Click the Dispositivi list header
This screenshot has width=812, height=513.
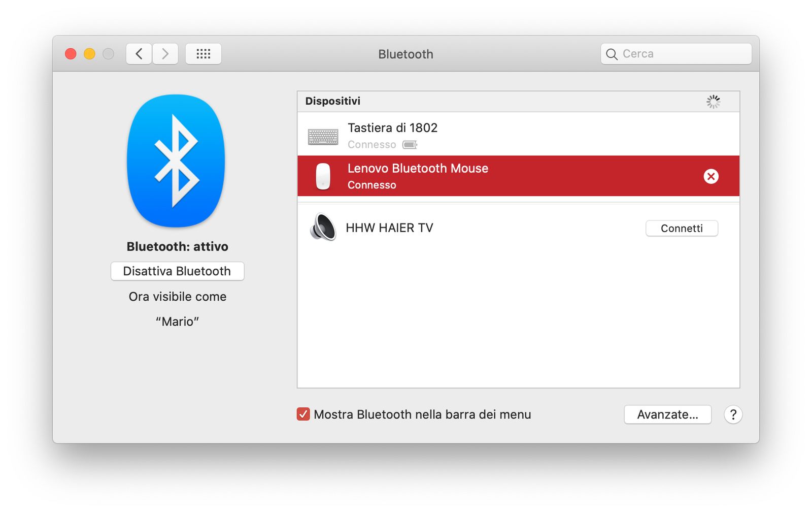518,102
